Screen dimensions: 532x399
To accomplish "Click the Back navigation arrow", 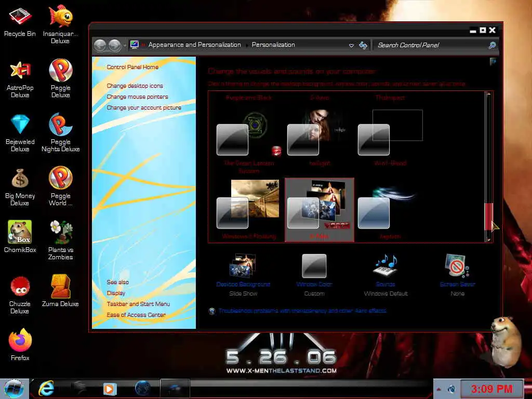I will (x=100, y=45).
